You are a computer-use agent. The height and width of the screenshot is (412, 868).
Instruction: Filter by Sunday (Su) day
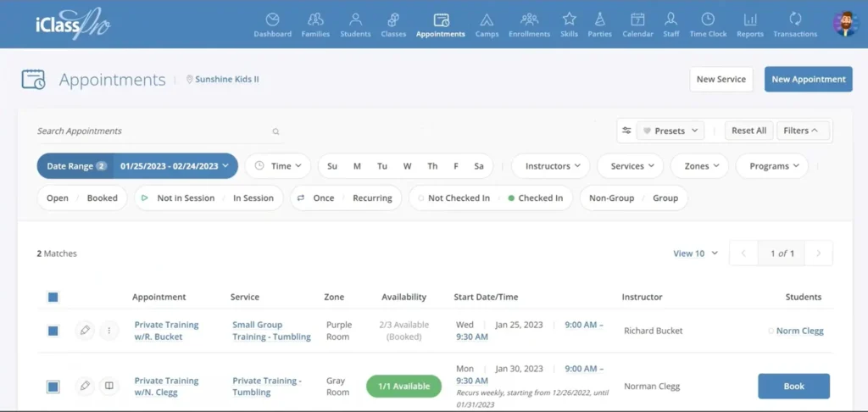coord(332,165)
